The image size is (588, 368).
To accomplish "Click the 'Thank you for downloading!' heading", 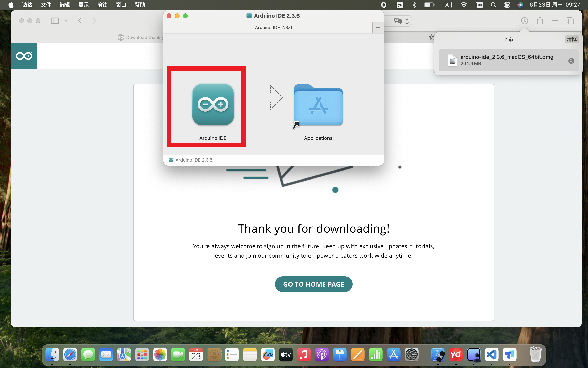I will point(313,229).
